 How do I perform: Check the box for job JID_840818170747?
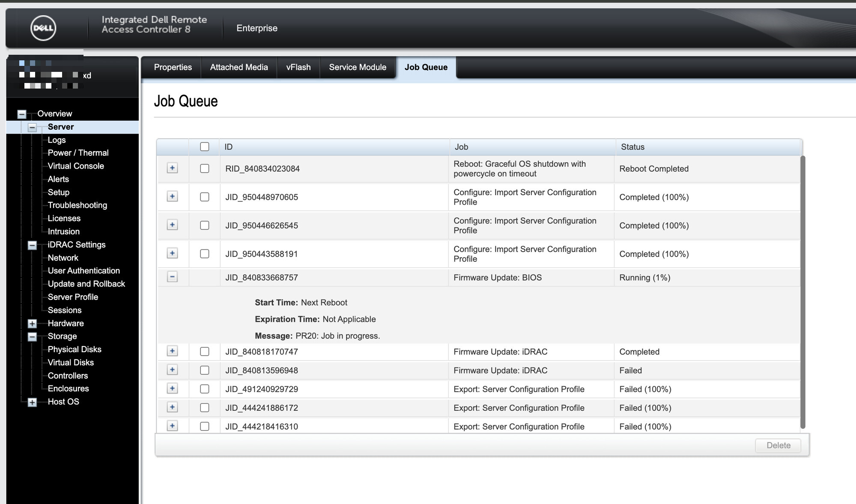(205, 352)
